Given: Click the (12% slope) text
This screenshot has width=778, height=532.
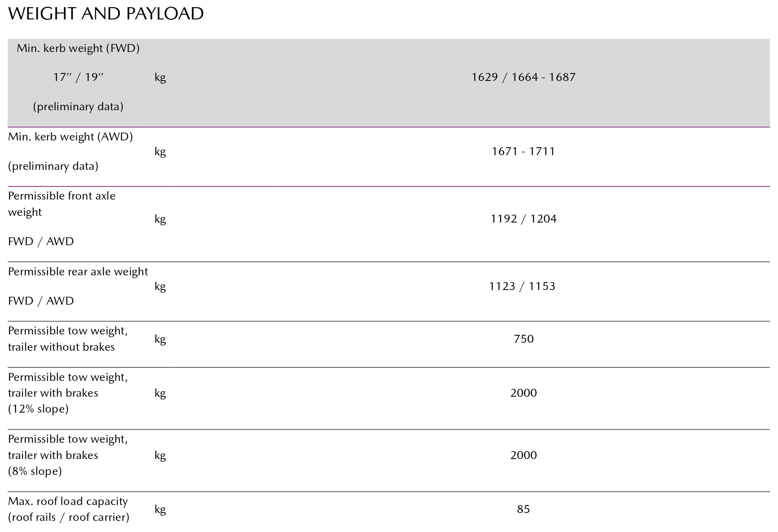Looking at the screenshot, I should [x=38, y=409].
